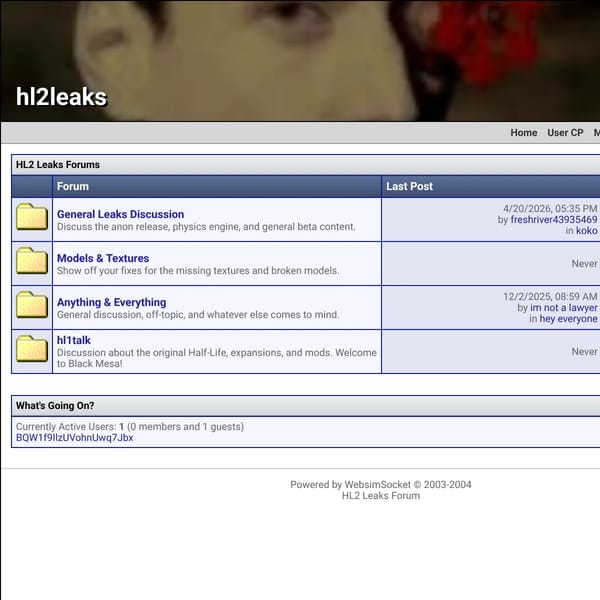The height and width of the screenshot is (600, 600).
Task: Open the folder icon beside Anything & Everything
Action: (x=32, y=305)
